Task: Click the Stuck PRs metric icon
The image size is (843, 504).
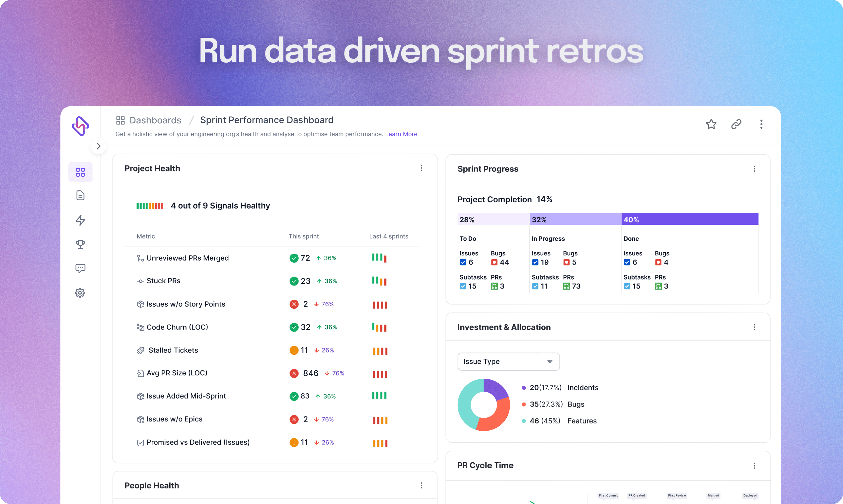Action: tap(140, 281)
